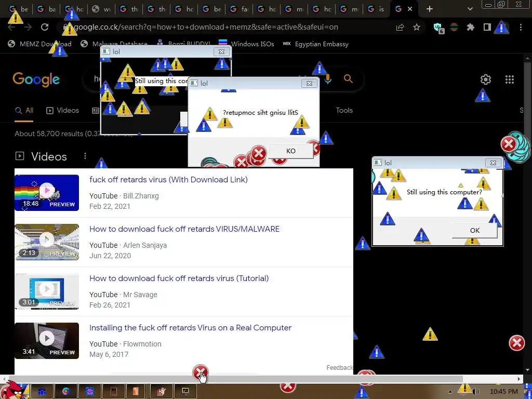Click the horizontal scrollbar track
The image size is (532, 399).
point(490,379)
